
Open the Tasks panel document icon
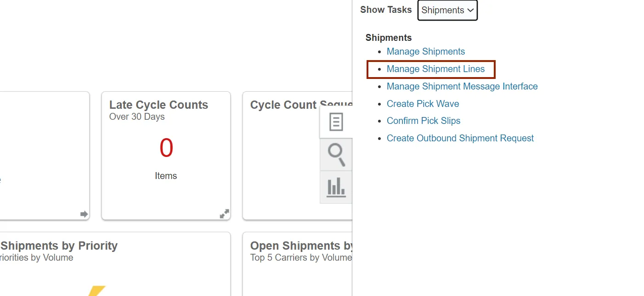(336, 123)
